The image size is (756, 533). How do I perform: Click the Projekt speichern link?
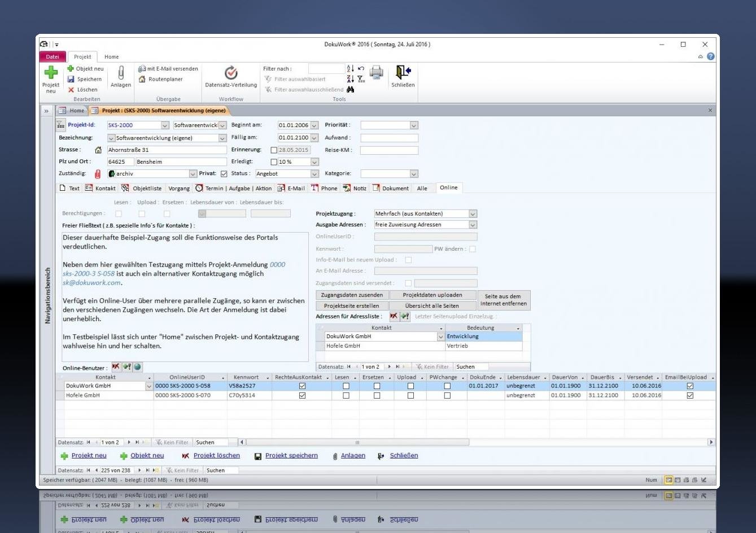tap(291, 456)
